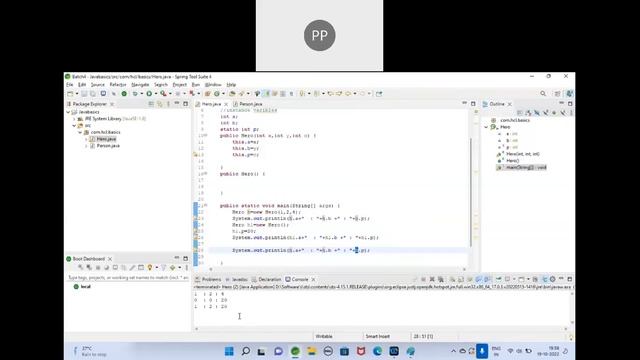The image size is (640, 360).
Task: Click Clear Console icon in Console toolbar
Action: [452, 279]
